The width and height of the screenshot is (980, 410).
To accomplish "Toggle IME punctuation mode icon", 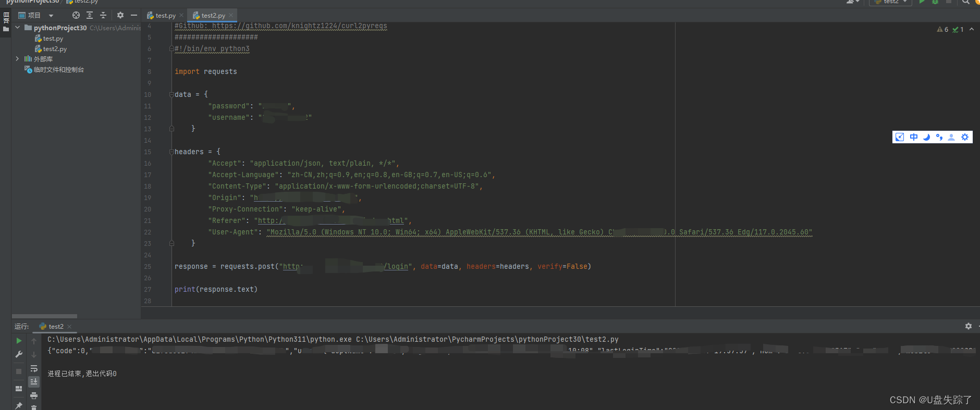I will 939,137.
